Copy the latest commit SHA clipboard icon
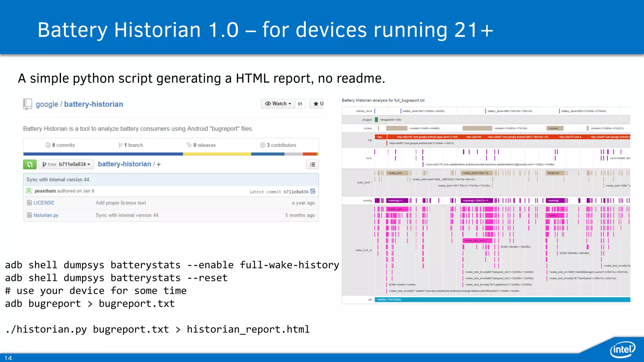 coord(313,191)
